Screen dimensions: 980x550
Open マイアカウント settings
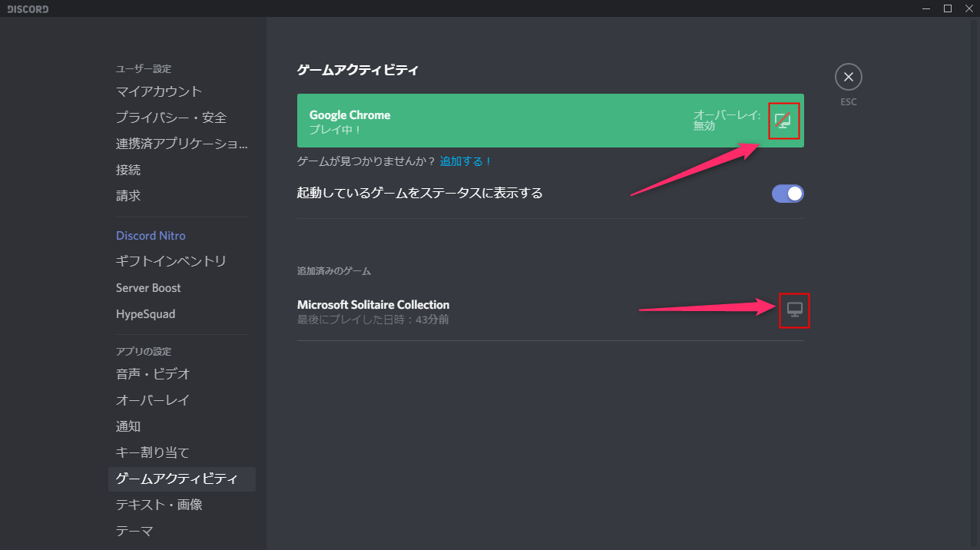[x=159, y=91]
